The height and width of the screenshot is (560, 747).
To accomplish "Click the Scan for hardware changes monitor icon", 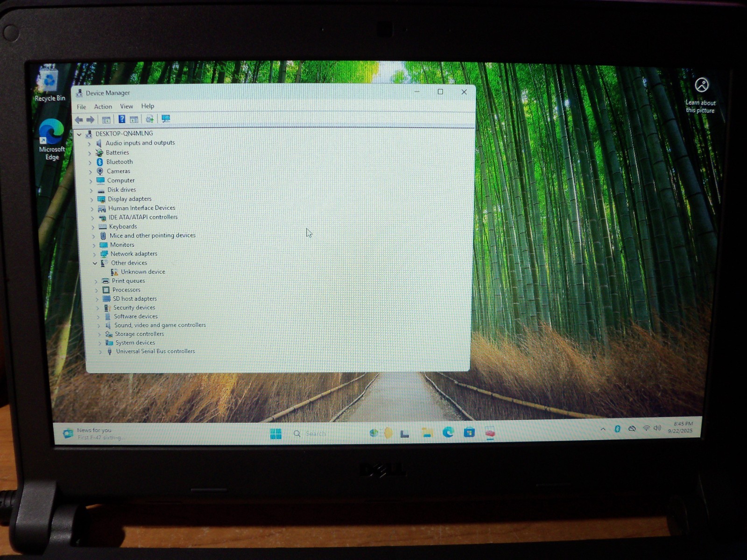I will 166,119.
